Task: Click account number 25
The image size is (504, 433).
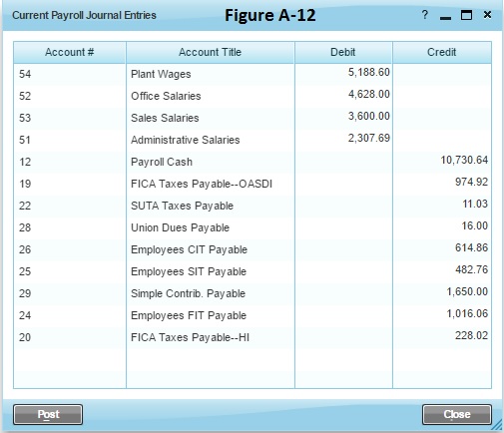Action: (x=25, y=271)
